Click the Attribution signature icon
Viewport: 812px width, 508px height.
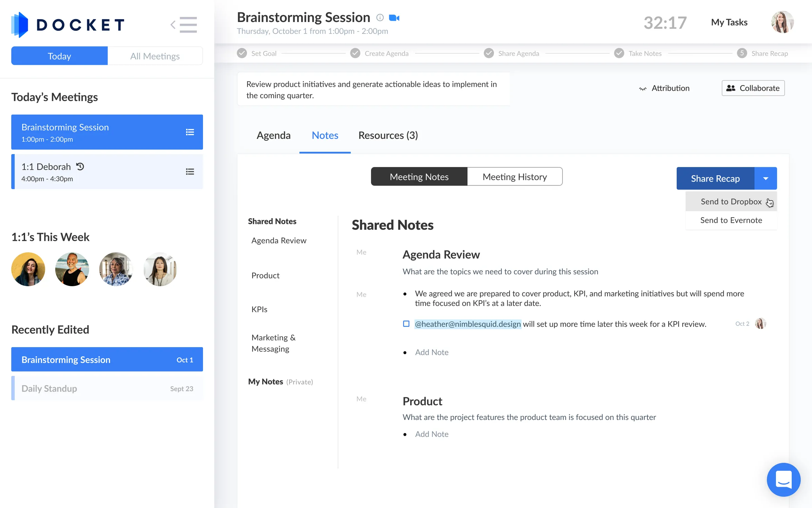coord(642,88)
